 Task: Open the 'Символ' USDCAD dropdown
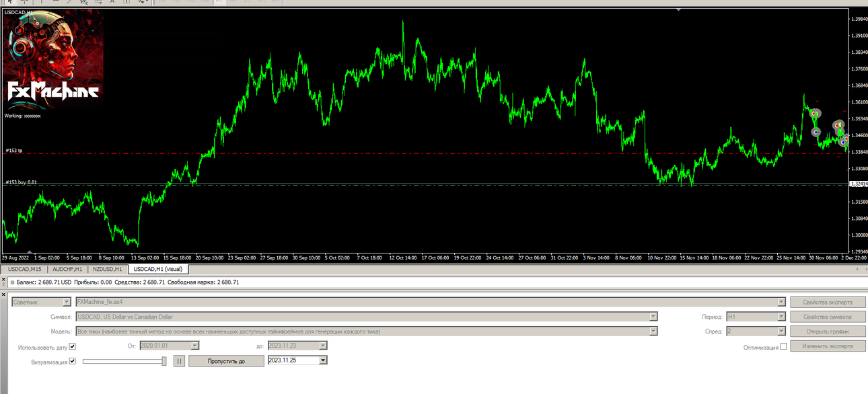pos(653,317)
